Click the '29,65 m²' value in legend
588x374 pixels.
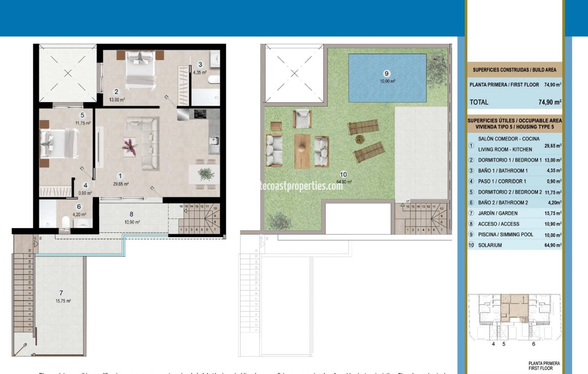point(553,146)
